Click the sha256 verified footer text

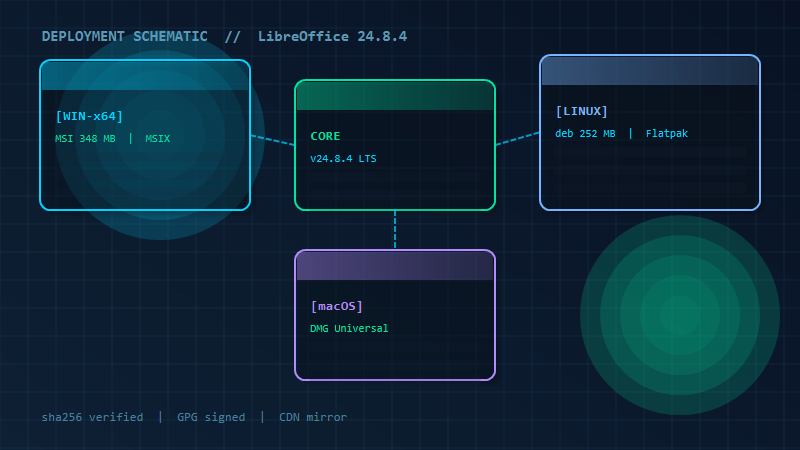[92, 417]
